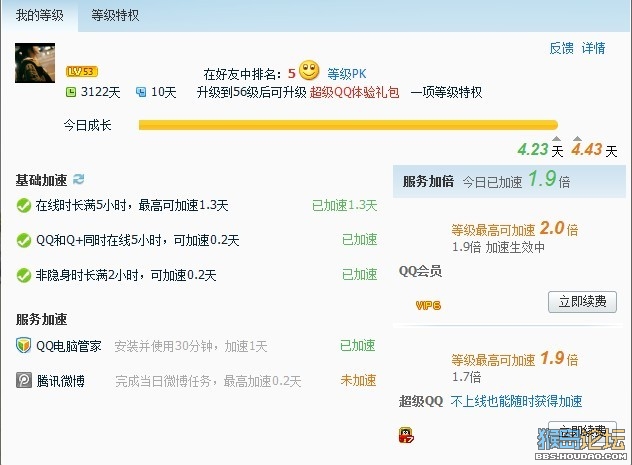Click 已加速 status for QQ和Q+同时在线
This screenshot has width=632, height=465.
coord(360,240)
